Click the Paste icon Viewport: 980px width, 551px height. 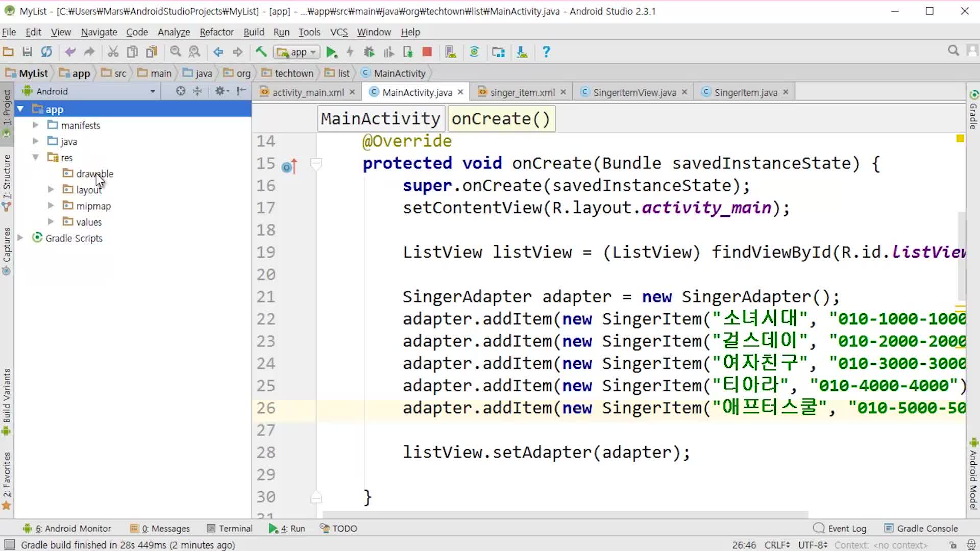pyautogui.click(x=152, y=52)
